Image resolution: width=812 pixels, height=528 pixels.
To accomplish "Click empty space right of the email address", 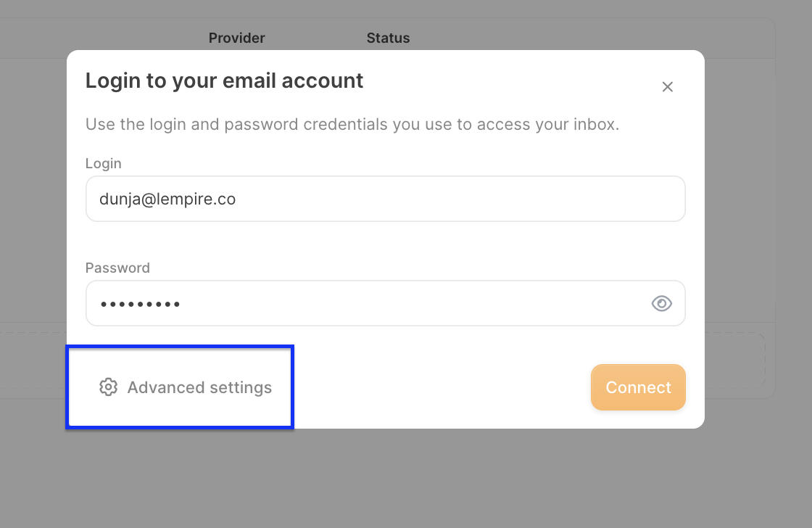I will coord(471,199).
